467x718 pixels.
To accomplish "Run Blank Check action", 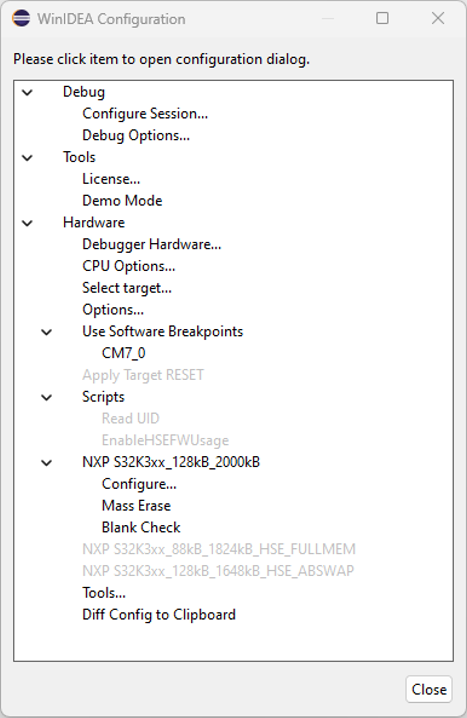I will [x=141, y=528].
